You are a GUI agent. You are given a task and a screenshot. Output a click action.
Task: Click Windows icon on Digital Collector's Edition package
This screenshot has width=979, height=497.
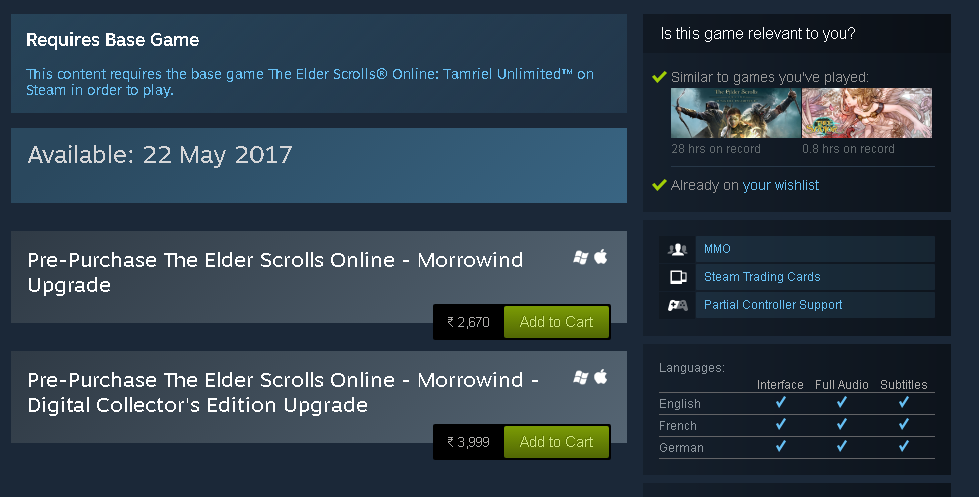tap(581, 377)
